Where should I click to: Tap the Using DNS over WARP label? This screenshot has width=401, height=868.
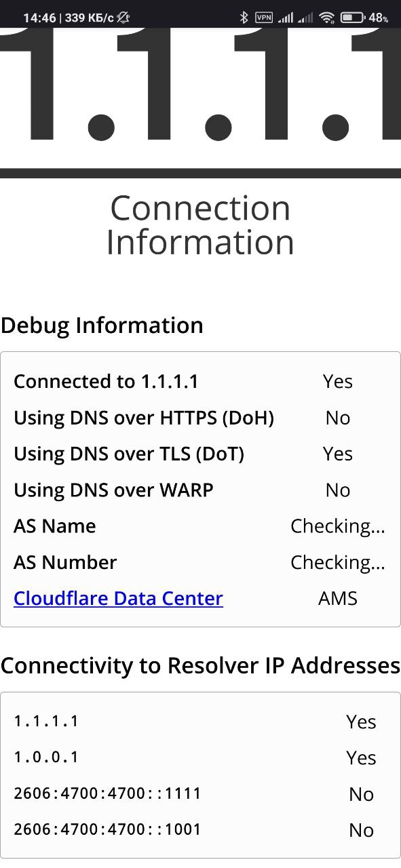(x=113, y=490)
